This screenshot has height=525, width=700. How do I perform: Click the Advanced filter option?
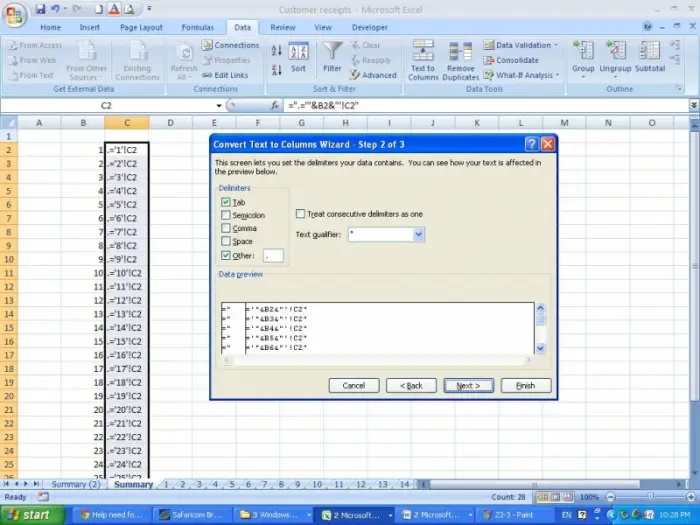(373, 75)
